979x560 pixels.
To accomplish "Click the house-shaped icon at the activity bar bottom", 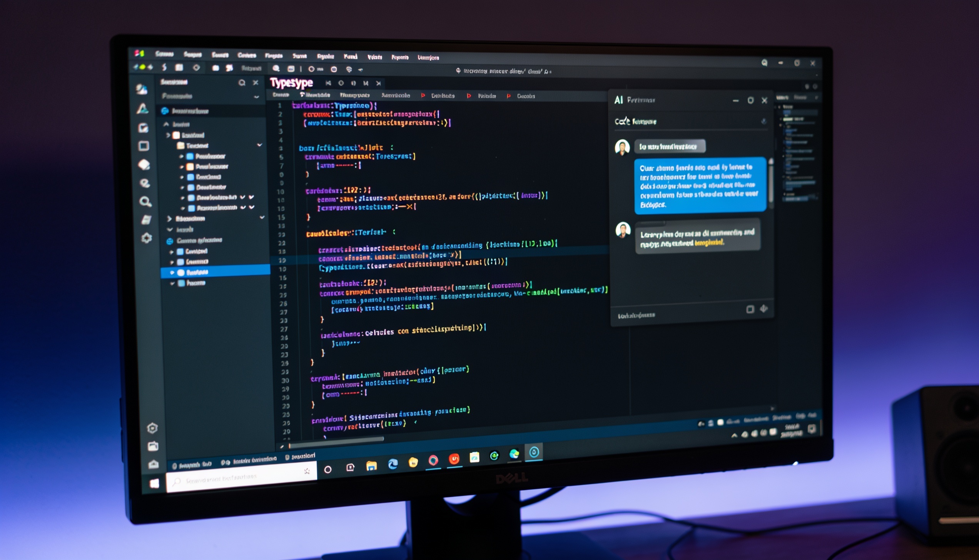I will pyautogui.click(x=154, y=464).
